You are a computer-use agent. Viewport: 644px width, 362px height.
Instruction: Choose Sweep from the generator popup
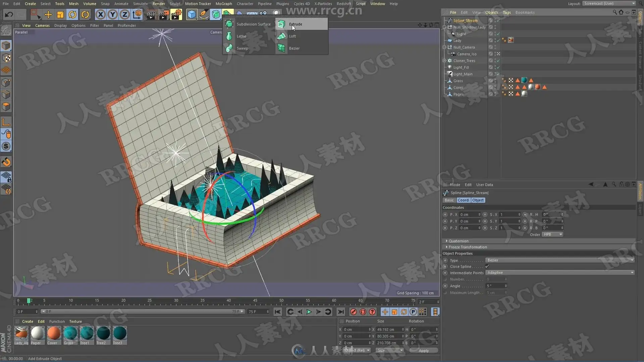(x=249, y=48)
